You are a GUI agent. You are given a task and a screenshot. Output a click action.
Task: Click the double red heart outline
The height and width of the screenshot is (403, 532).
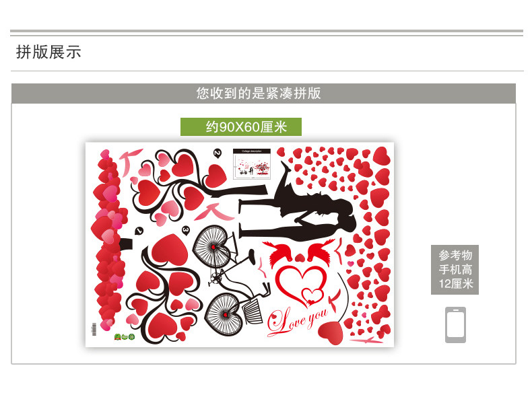[301, 285]
